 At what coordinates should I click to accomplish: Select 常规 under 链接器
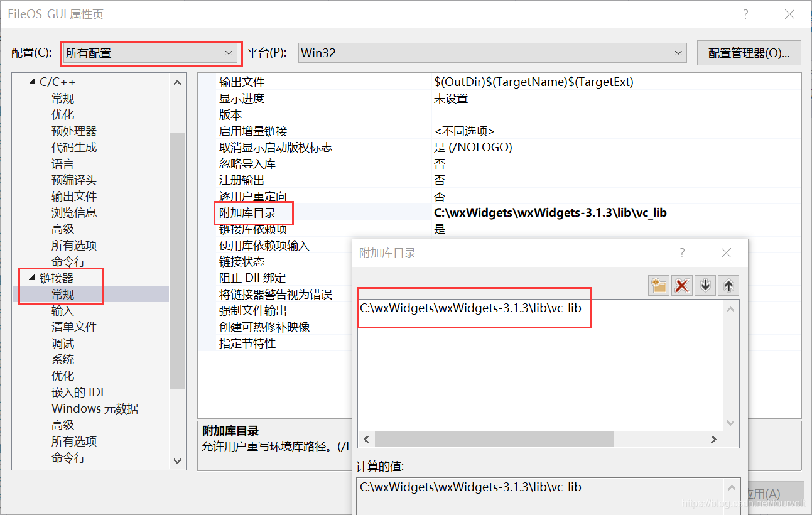(x=63, y=295)
